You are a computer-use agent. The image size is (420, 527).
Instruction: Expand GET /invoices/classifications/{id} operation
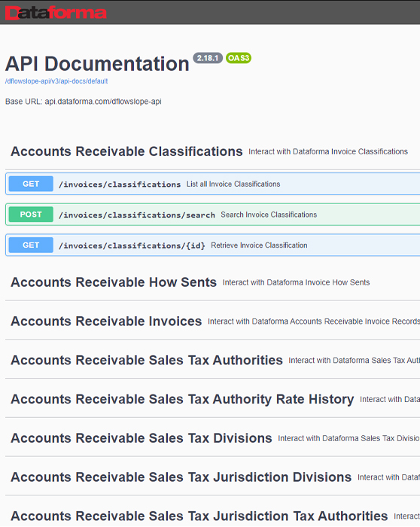click(x=213, y=245)
